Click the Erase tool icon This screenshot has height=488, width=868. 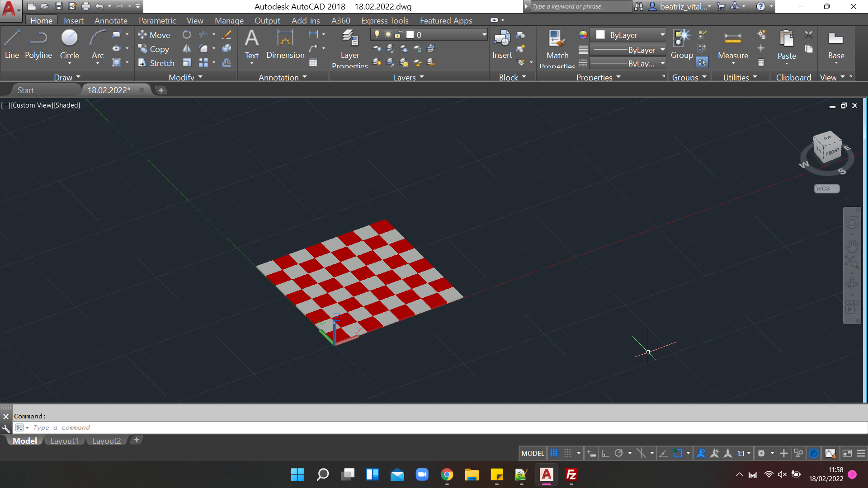pos(227,34)
